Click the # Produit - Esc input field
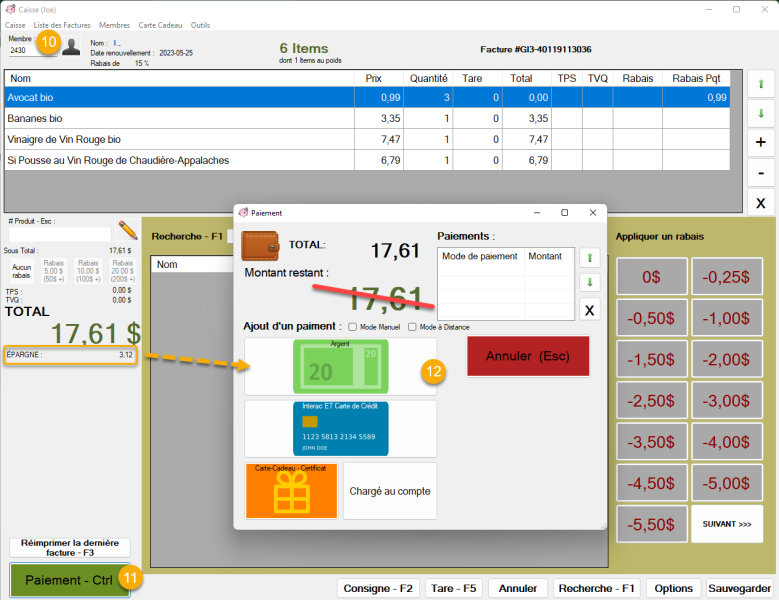The image size is (779, 600). (60, 234)
